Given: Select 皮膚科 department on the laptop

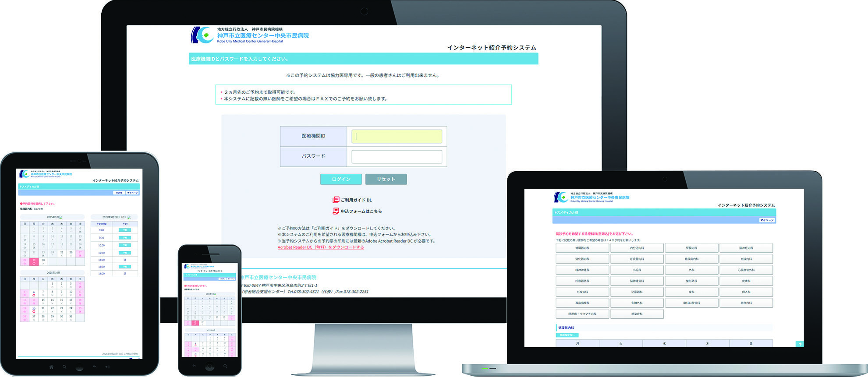Looking at the screenshot, I should click(x=746, y=281).
